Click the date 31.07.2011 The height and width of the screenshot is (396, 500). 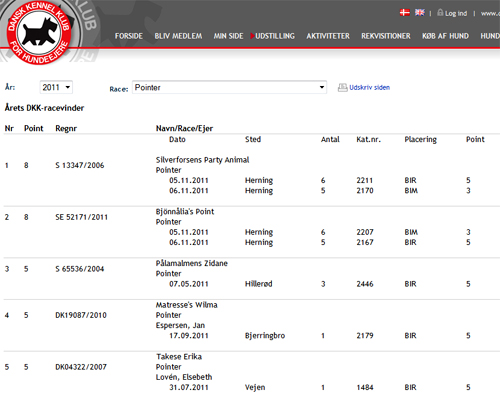click(x=189, y=387)
